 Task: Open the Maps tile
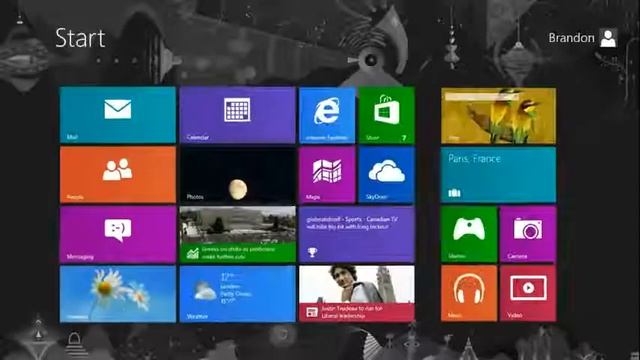tap(327, 175)
